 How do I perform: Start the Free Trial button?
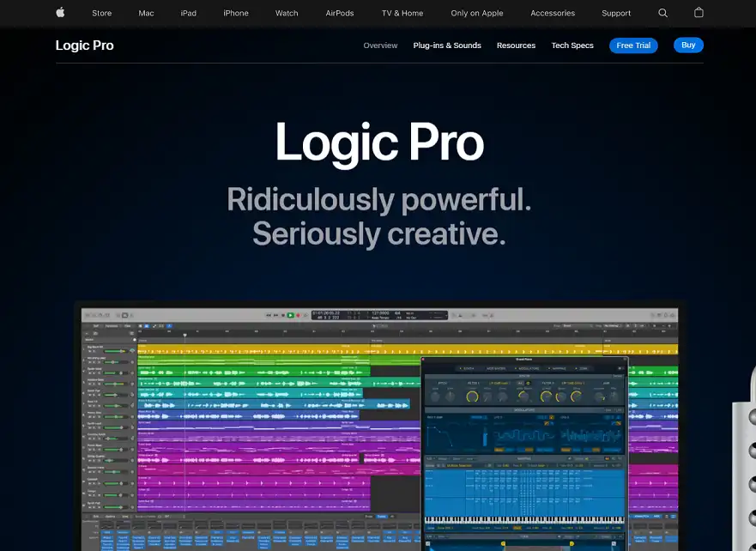[x=633, y=45]
